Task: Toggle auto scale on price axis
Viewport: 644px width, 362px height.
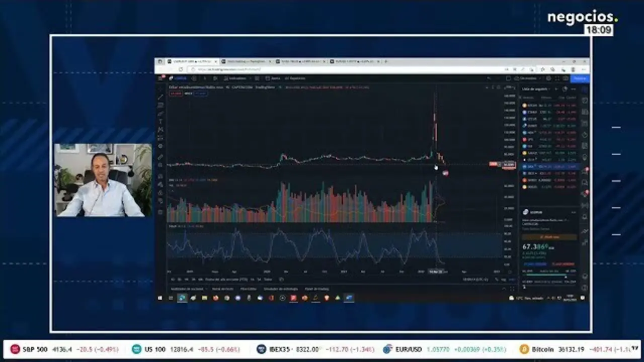Action: (512, 279)
